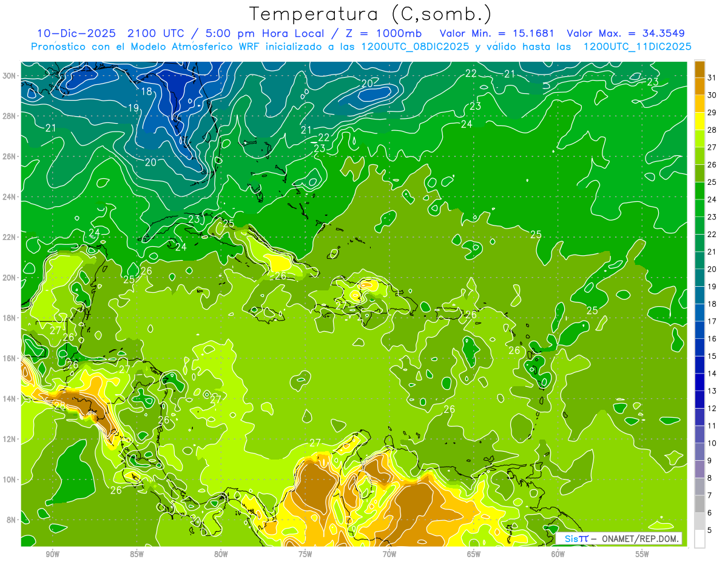The height and width of the screenshot is (562, 728).
Task: Click color bar label 28
Action: [x=712, y=129]
